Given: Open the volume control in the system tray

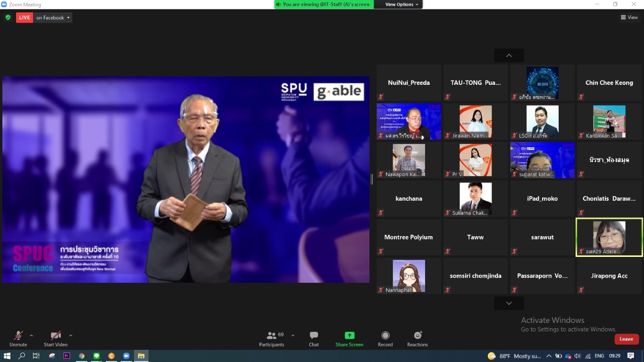Looking at the screenshot, I should pyautogui.click(x=578, y=356).
